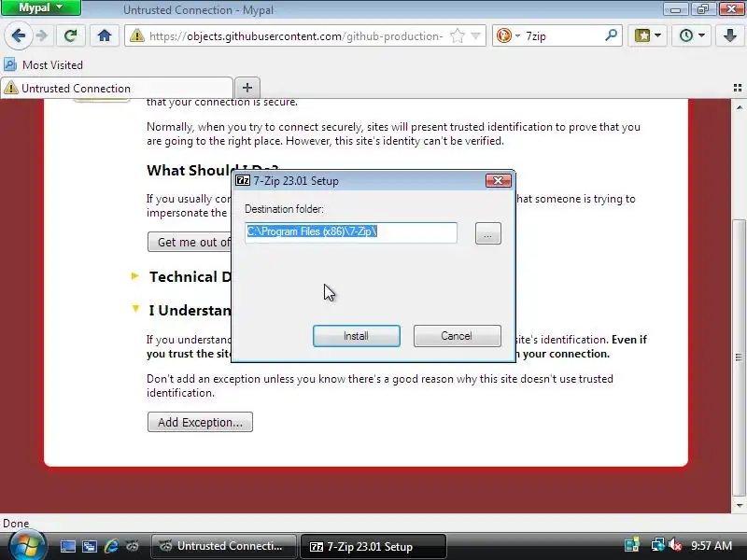Screen dimensions: 747x560
Task: Click the warning icon in address bar
Action: 136,35
